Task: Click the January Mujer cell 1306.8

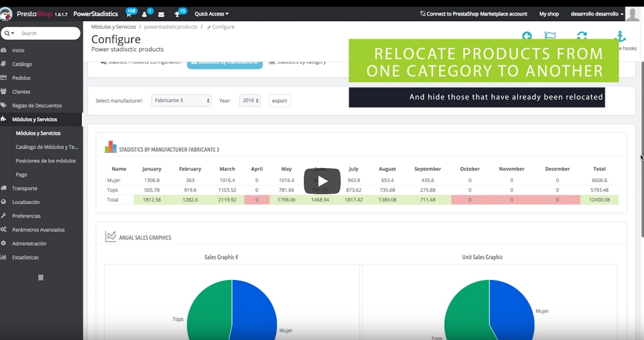Action: pyautogui.click(x=152, y=180)
